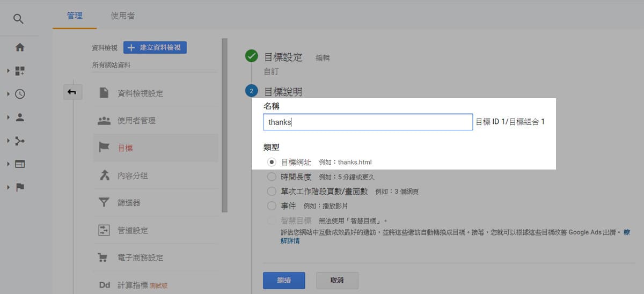
Task: Click 繼續 button
Action: [x=284, y=281]
